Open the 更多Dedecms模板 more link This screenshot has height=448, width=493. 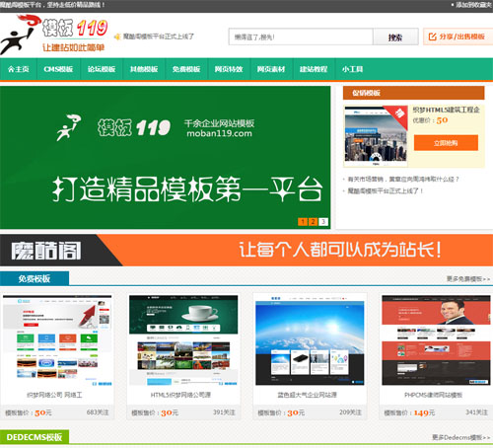click(460, 437)
